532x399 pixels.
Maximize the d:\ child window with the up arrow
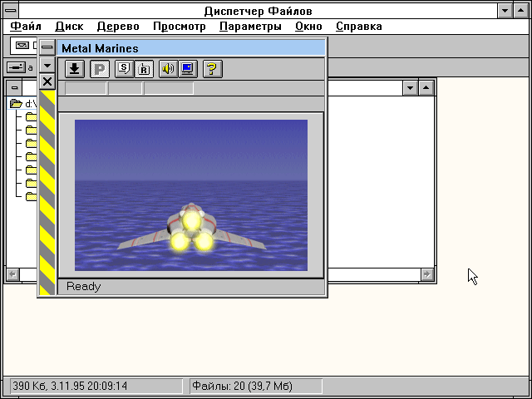[x=426, y=88]
